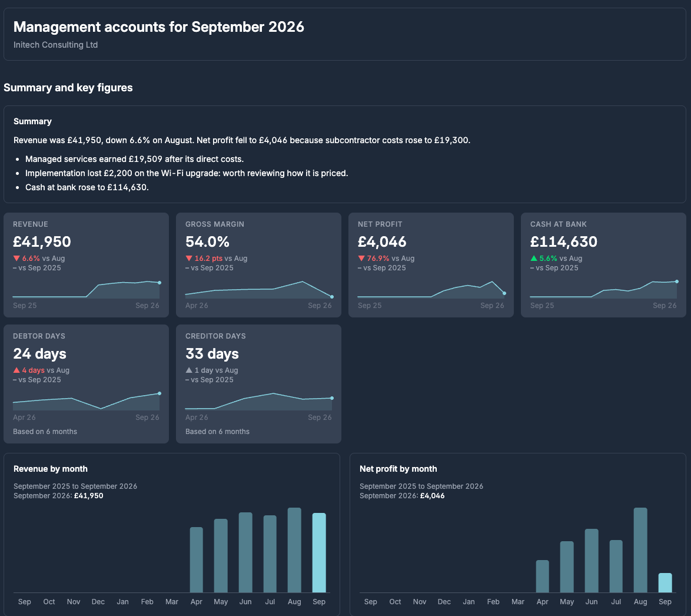691x616 pixels.
Task: Click the Summary and key figures heading
Action: pos(68,88)
